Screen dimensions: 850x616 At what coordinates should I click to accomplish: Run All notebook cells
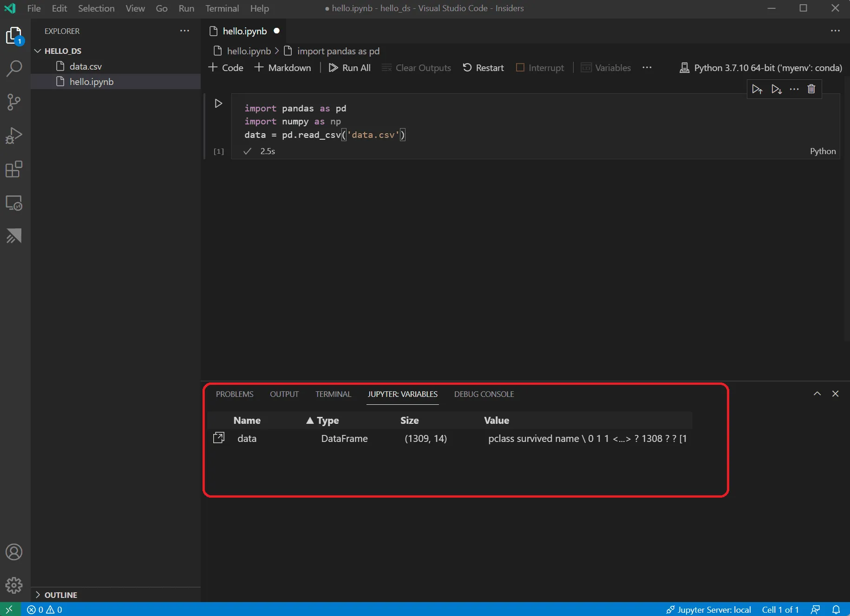click(x=349, y=68)
